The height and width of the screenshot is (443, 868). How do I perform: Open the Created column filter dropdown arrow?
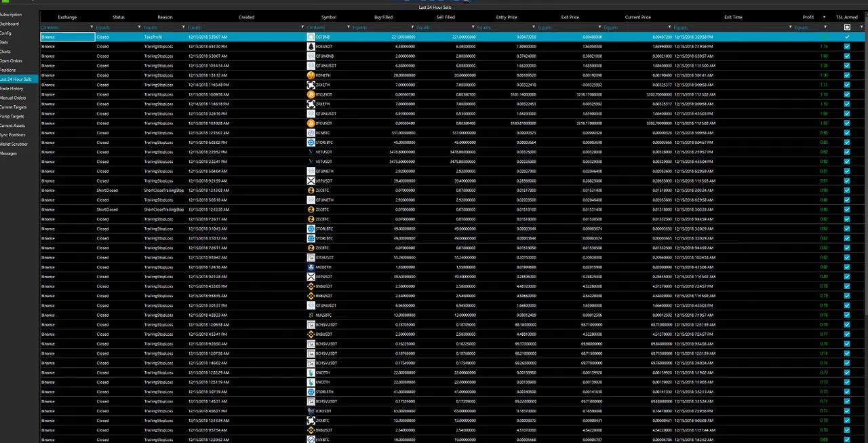[302, 27]
